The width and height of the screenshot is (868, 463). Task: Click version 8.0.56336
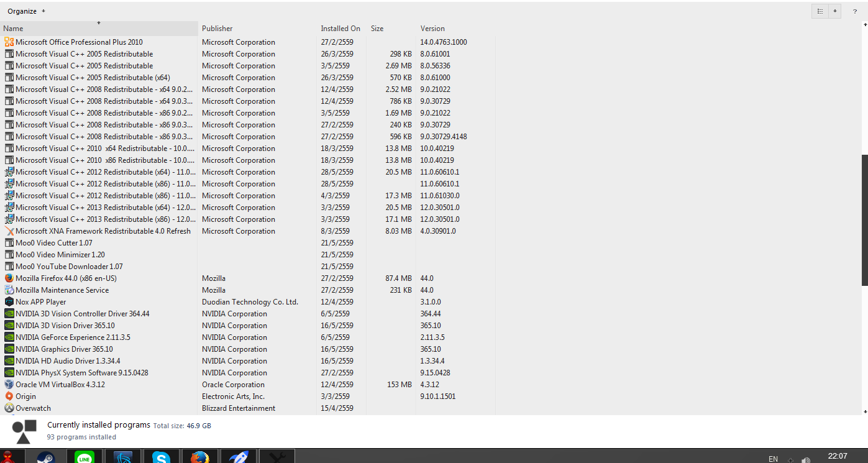coord(435,66)
